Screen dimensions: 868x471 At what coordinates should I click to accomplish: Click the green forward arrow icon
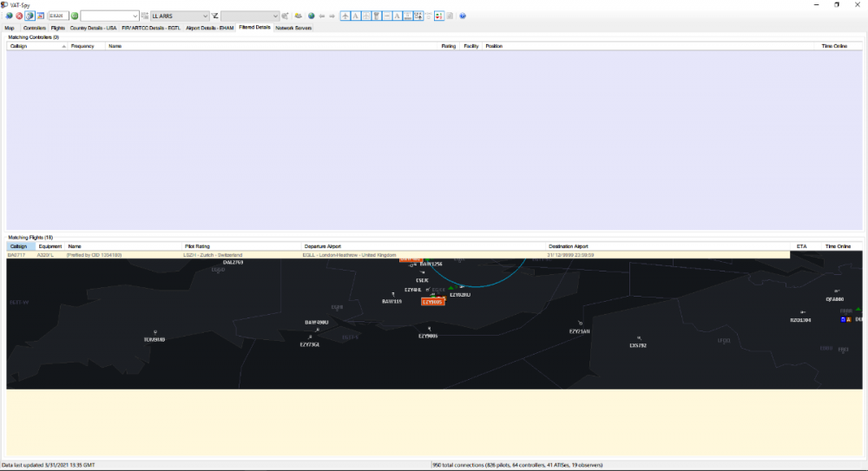coord(332,16)
